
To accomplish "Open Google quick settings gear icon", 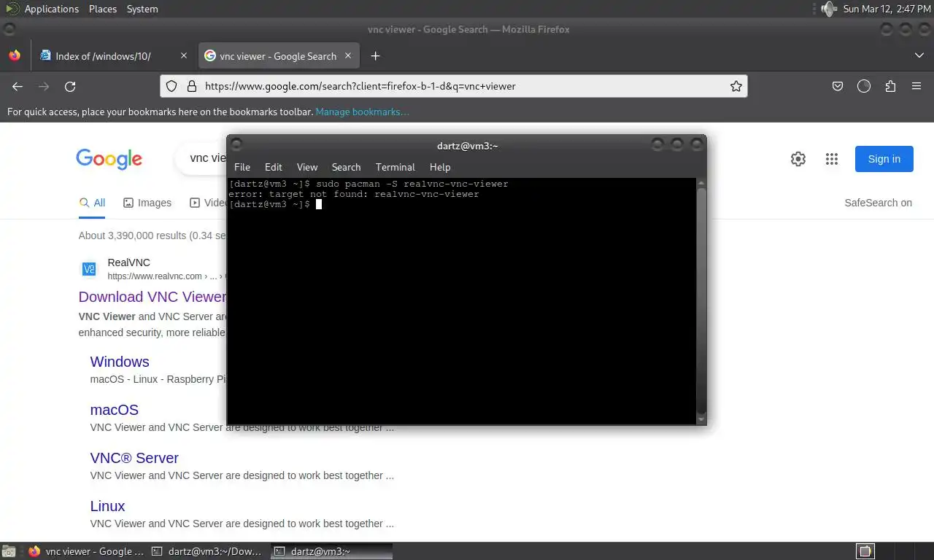I will [x=798, y=159].
